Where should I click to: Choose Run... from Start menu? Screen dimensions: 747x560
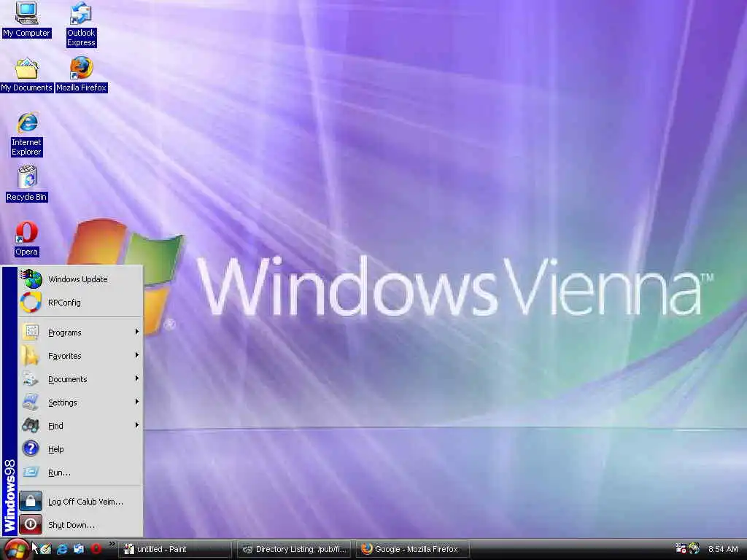80,472
